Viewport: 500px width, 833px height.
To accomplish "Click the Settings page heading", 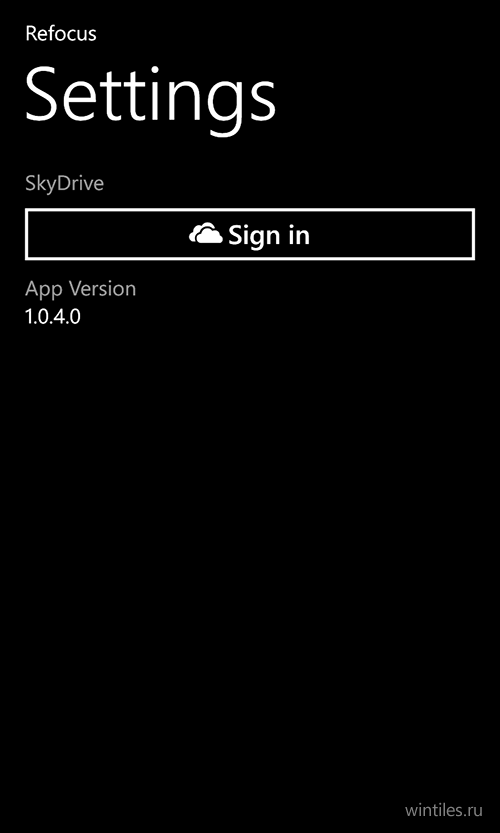I will tap(150, 95).
